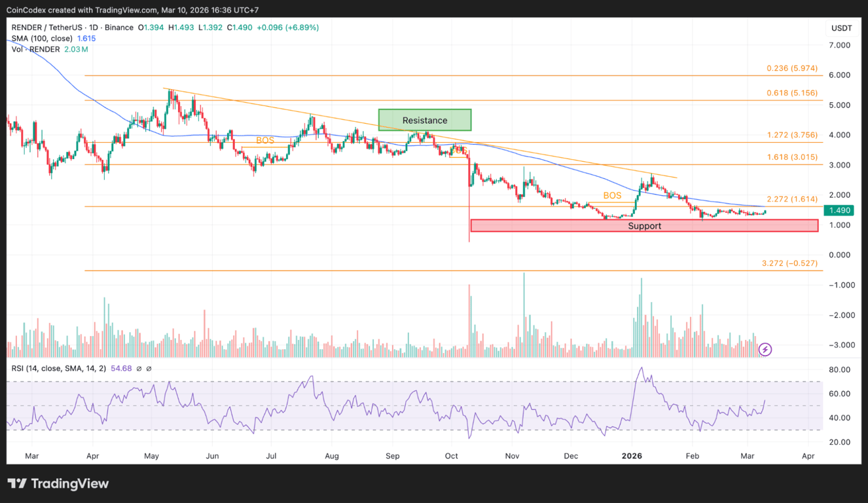This screenshot has width=868, height=503.
Task: Click the green Resistance label box
Action: (x=424, y=120)
